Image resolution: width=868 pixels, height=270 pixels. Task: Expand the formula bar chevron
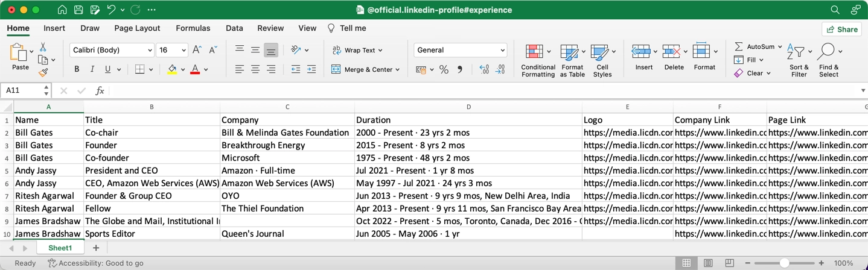[x=863, y=90]
